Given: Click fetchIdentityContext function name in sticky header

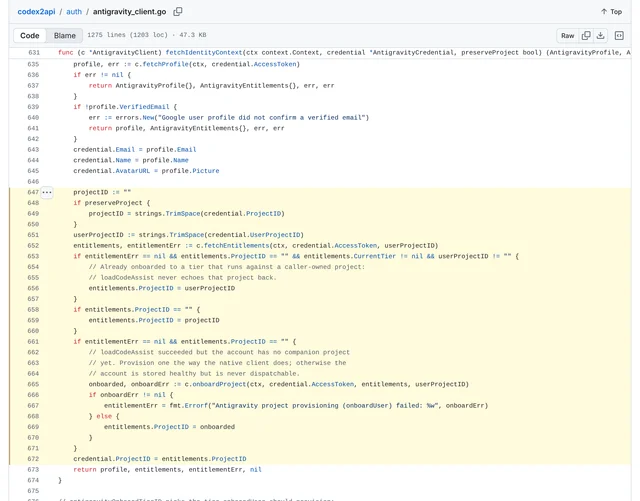Looking at the screenshot, I should 204,53.
